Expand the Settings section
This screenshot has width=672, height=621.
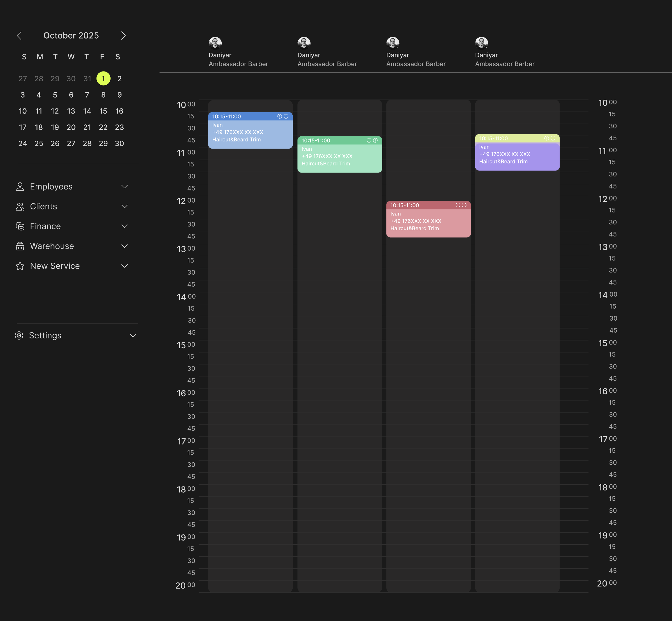[133, 335]
